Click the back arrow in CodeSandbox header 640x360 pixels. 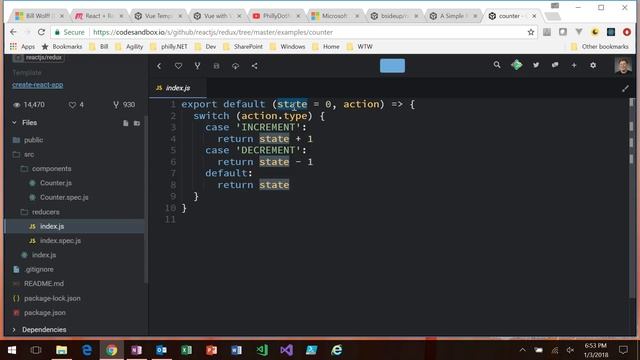pyautogui.click(x=159, y=66)
